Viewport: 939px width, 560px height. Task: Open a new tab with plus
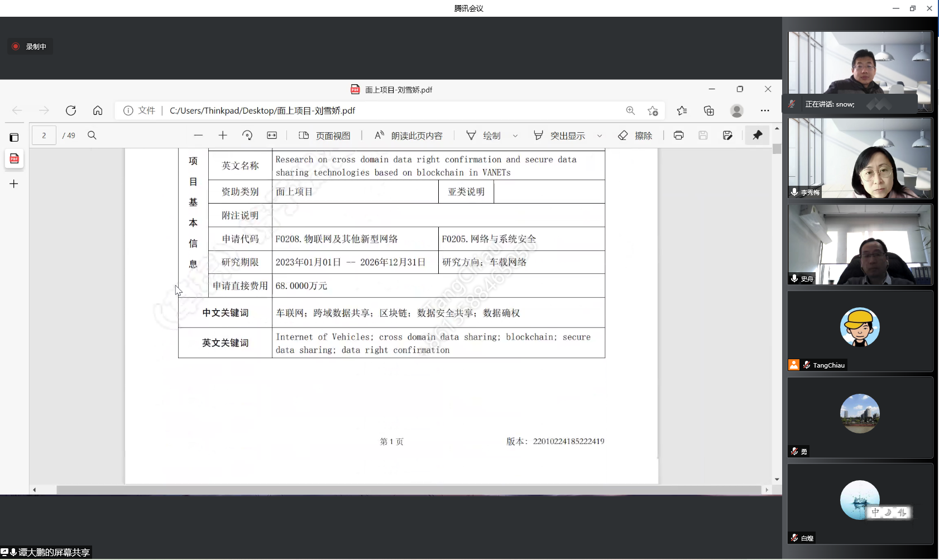point(14,184)
